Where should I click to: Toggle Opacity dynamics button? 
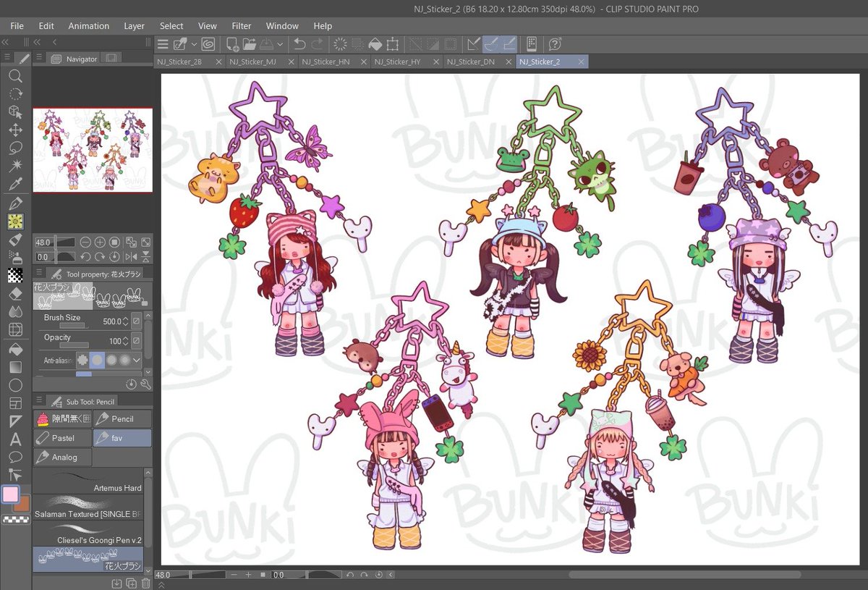pyautogui.click(x=136, y=340)
